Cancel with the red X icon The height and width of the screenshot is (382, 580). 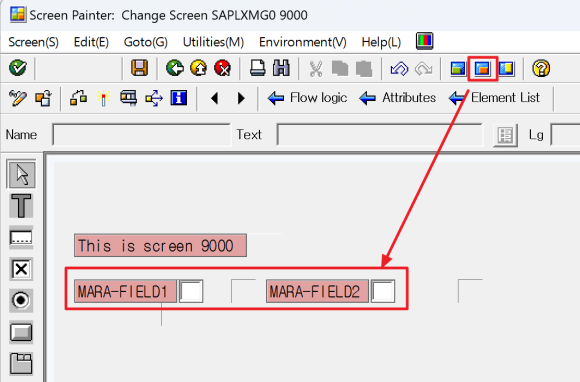click(223, 68)
